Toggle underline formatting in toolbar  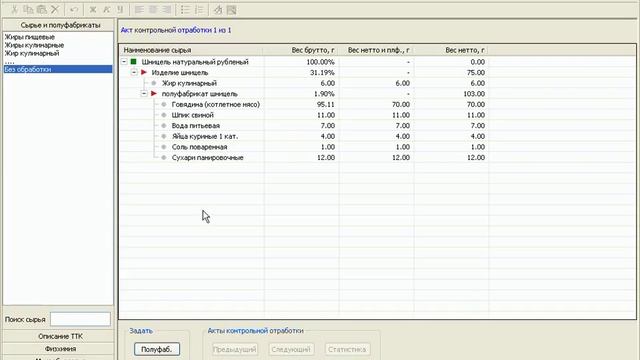pos(120,9)
